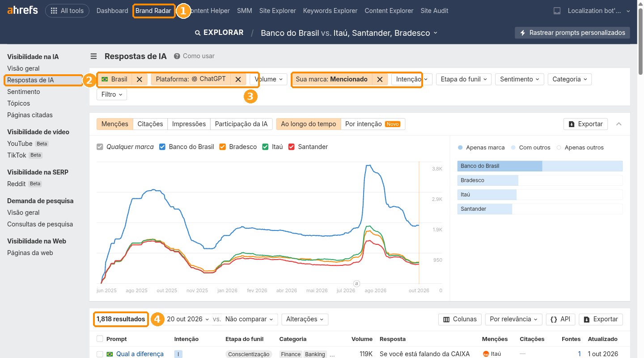Open the Alterações dropdown
The image size is (644, 358).
coord(305,319)
